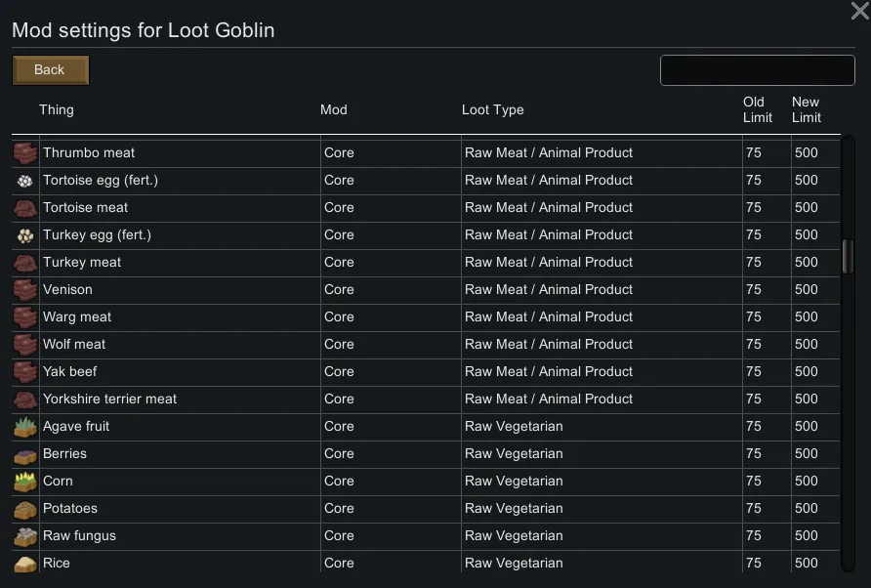Click the Potatoes item icon
871x588 pixels.
click(x=25, y=509)
